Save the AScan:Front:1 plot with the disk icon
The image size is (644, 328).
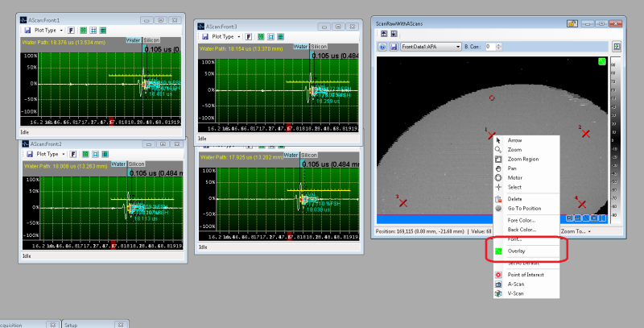coord(27,31)
